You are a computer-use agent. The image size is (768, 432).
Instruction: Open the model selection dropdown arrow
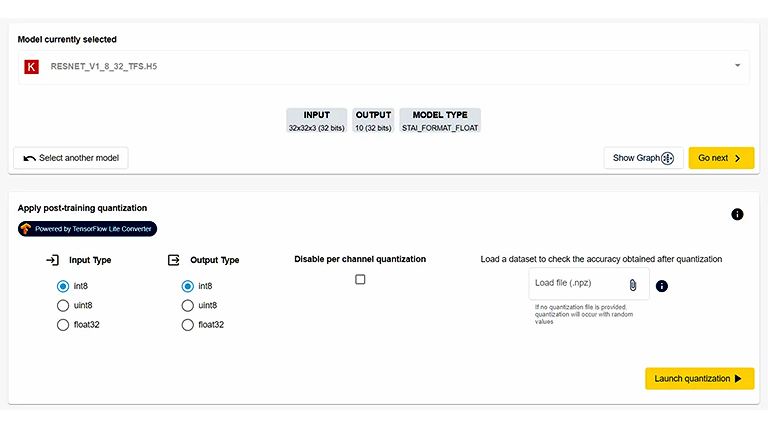click(737, 66)
